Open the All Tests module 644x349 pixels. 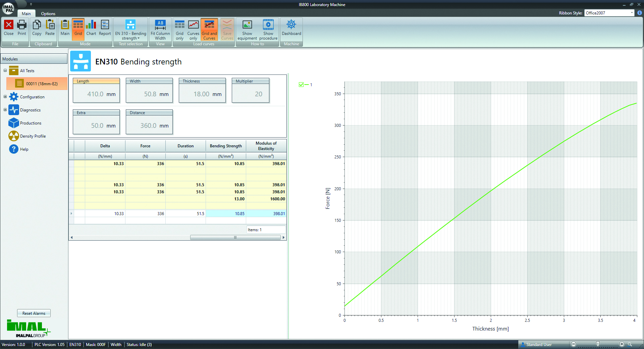click(x=22, y=70)
